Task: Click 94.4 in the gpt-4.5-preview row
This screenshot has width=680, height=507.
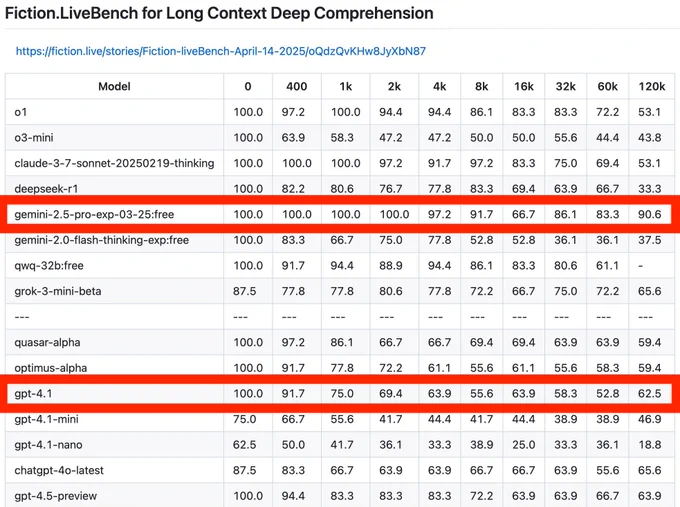Action: click(293, 496)
